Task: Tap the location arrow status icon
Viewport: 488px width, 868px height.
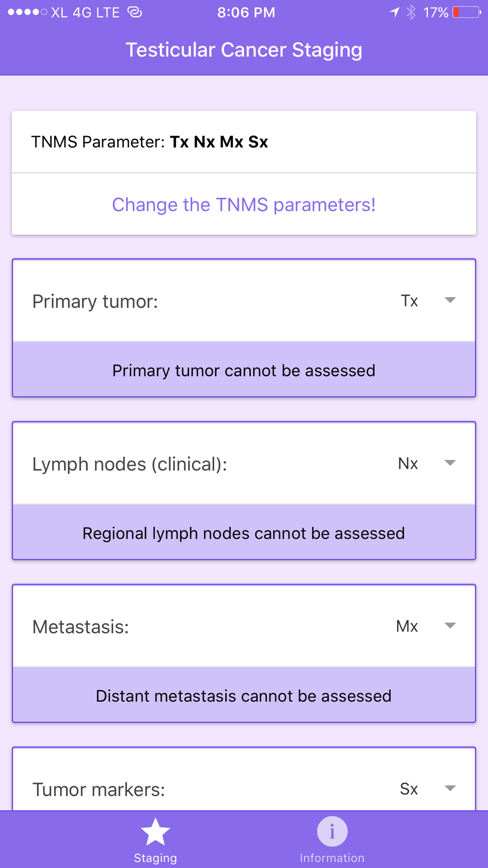Action: point(394,12)
